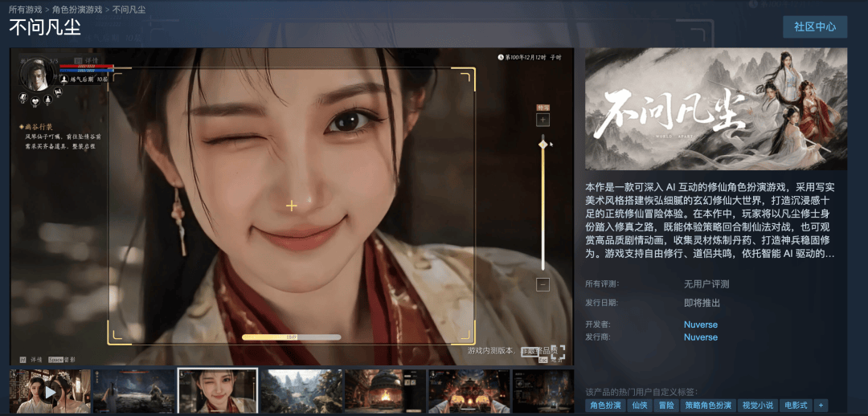Image resolution: width=868 pixels, height=416 pixels.
Task: Click the game description paragraph
Action: pos(710,220)
